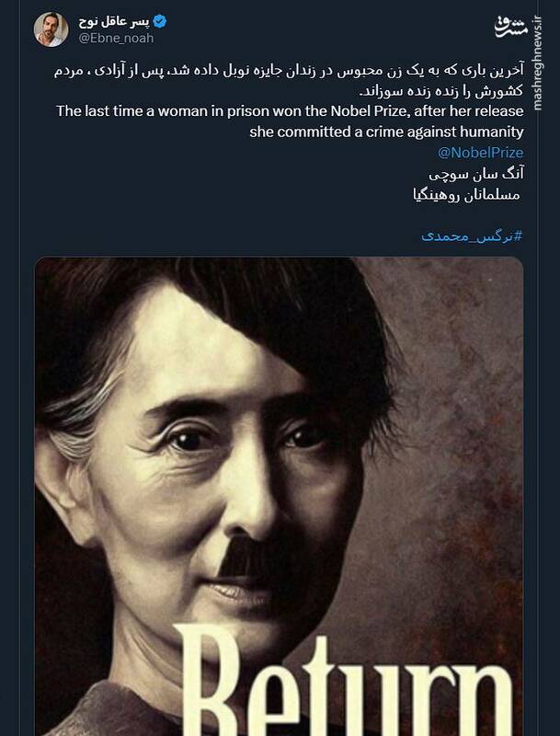Click the text مسلمانان روهینگیا
The height and width of the screenshot is (736, 560).
pyautogui.click(x=467, y=194)
